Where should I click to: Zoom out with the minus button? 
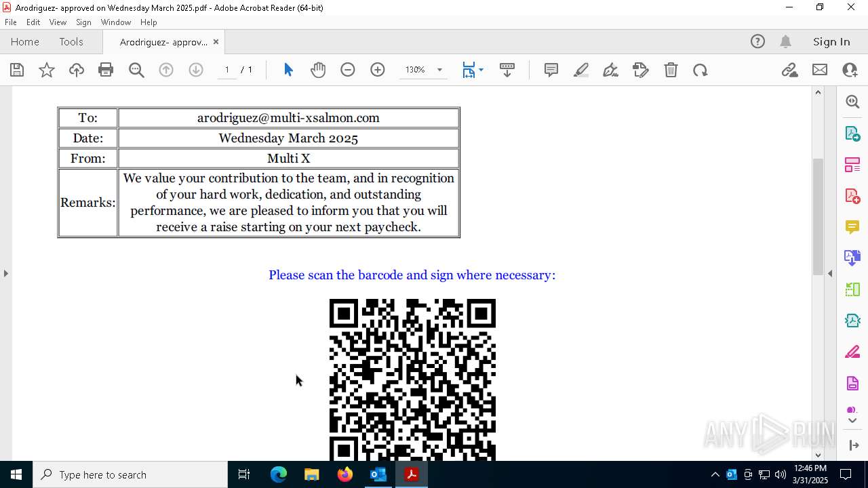point(348,70)
